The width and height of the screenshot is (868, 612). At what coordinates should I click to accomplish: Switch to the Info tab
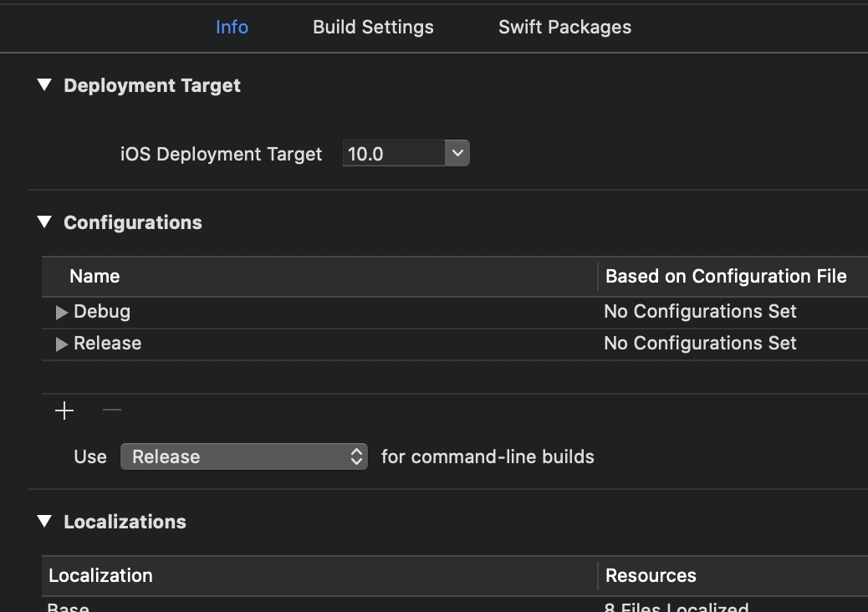(232, 27)
